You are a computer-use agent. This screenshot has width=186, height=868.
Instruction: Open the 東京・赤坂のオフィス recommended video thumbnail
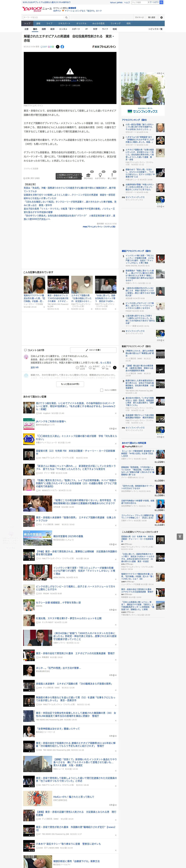[x=58, y=285]
